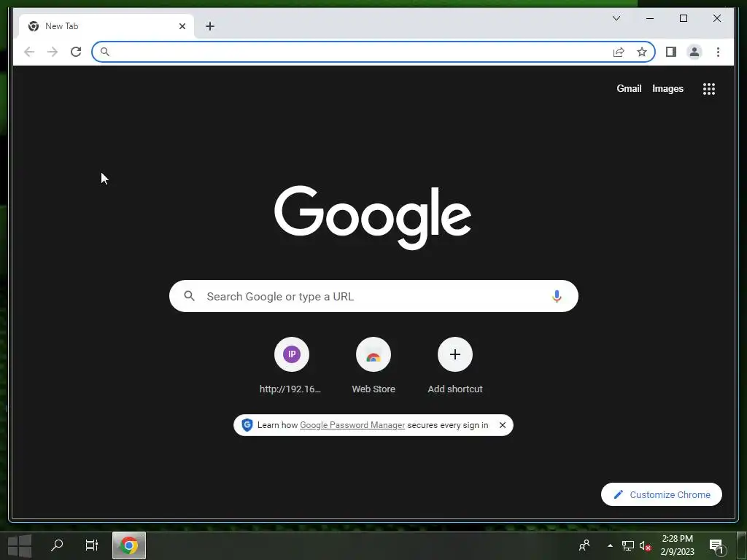The height and width of the screenshot is (560, 747).
Task: Open the Windows Start menu
Action: coord(20,545)
